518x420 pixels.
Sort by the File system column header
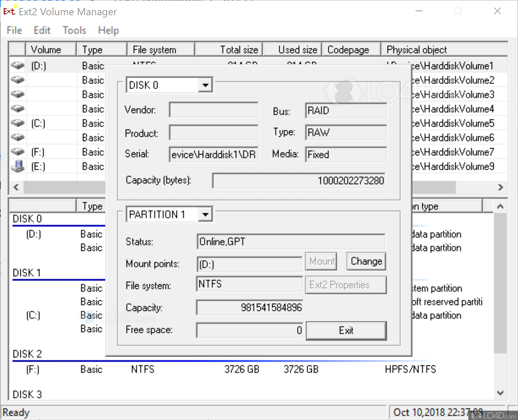click(x=161, y=50)
